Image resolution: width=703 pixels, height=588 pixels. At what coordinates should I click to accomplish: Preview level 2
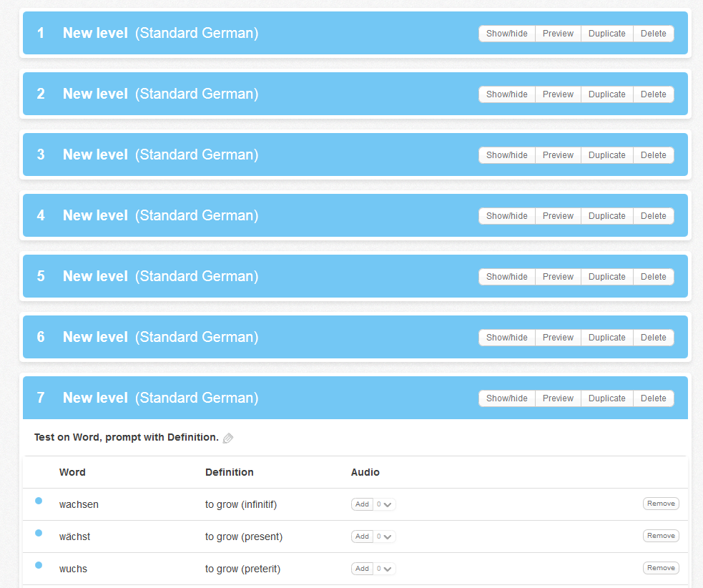tap(558, 94)
